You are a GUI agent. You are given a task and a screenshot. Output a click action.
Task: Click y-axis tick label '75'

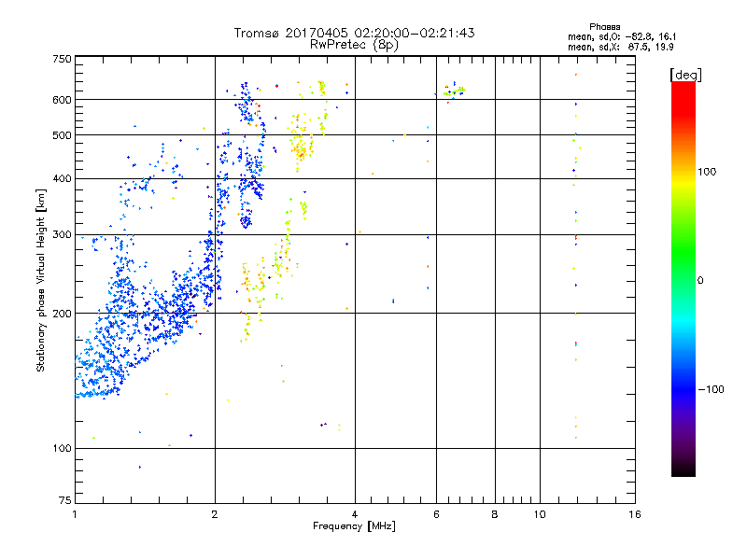[x=65, y=500]
